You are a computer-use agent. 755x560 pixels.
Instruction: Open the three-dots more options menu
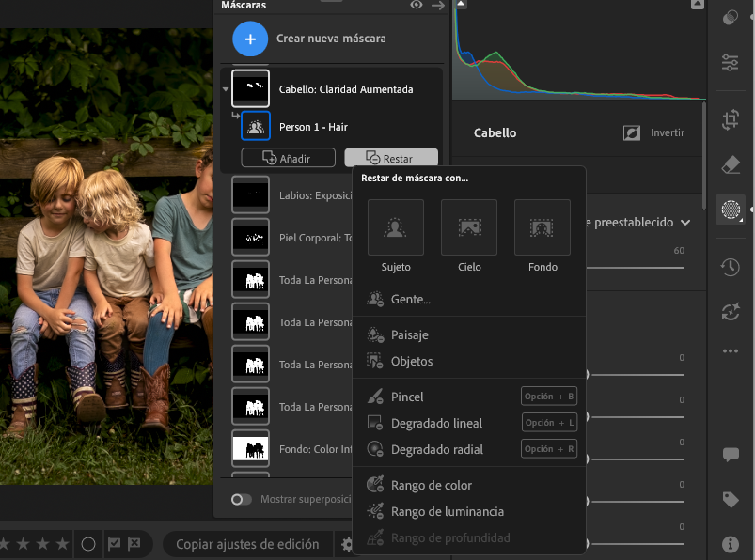[x=731, y=351]
